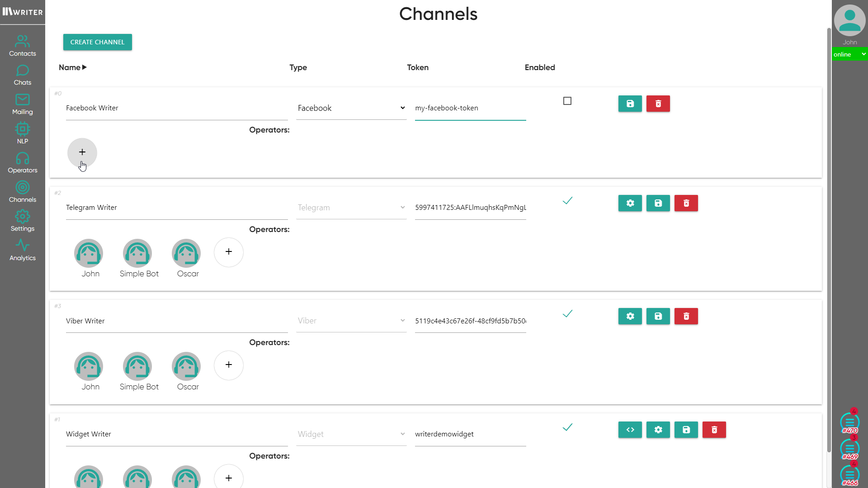This screenshot has height=488, width=868.
Task: Select Simple Bot operator in Viber Writer
Action: (x=137, y=366)
